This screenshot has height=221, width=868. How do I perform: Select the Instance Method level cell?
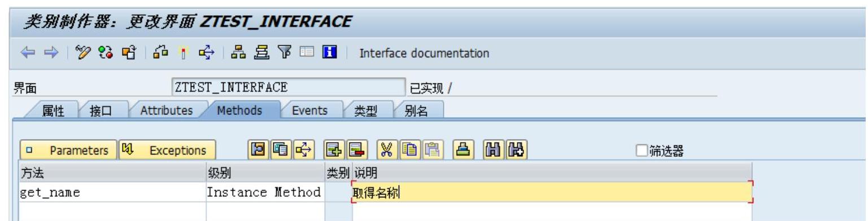click(265, 192)
